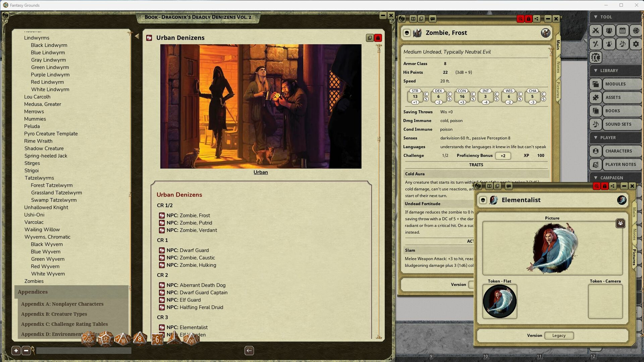This screenshot has height=362, width=644.
Task: Open Appendix A: Nonplayer Characters
Action: [62, 304]
